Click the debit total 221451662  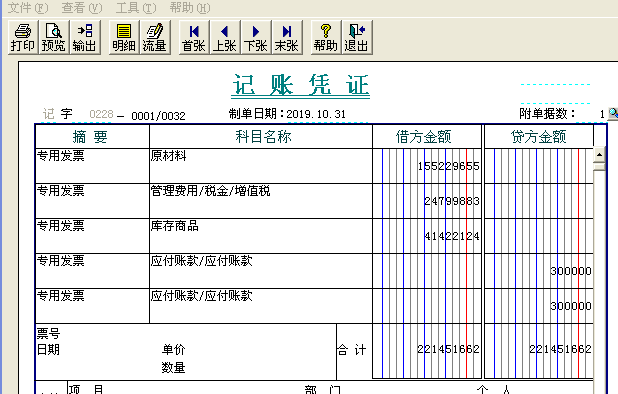coord(449,349)
